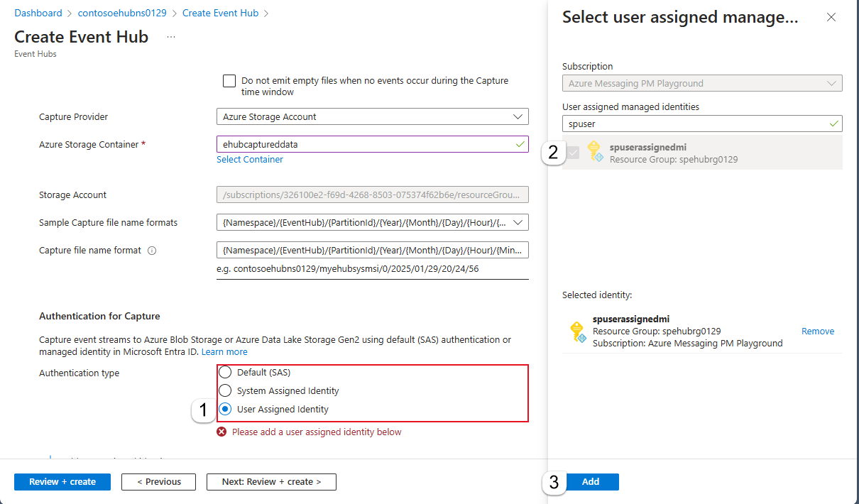The width and height of the screenshot is (859, 504).
Task: Toggle 'Do not emit empty files' checkbox
Action: click(229, 81)
